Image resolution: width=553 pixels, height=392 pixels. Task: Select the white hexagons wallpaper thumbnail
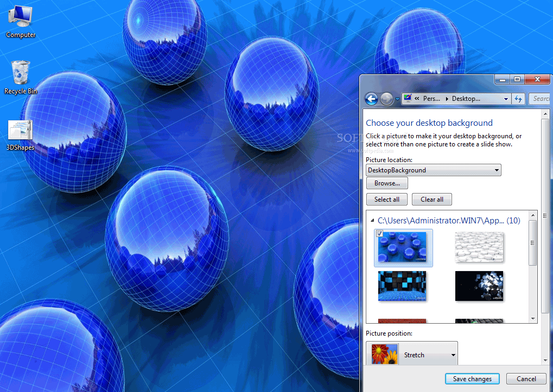(x=479, y=247)
